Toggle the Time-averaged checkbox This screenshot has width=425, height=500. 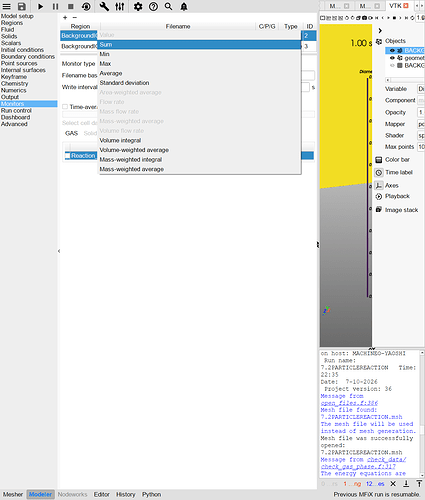point(65,107)
